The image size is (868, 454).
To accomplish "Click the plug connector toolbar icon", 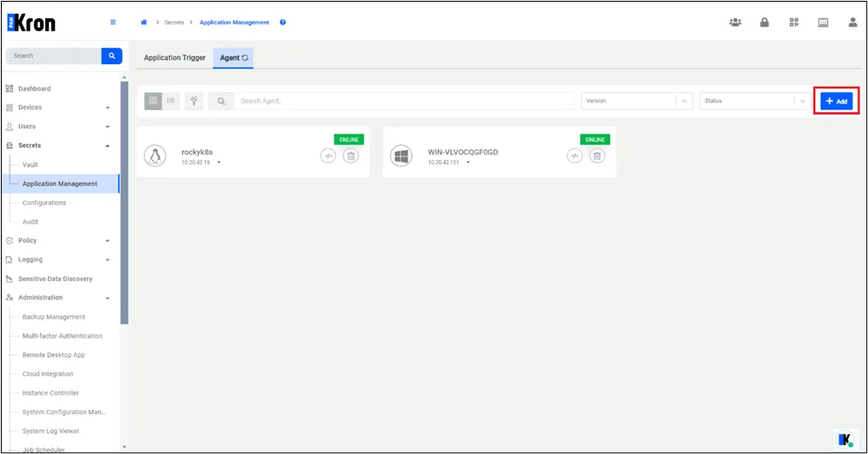I will 194,101.
